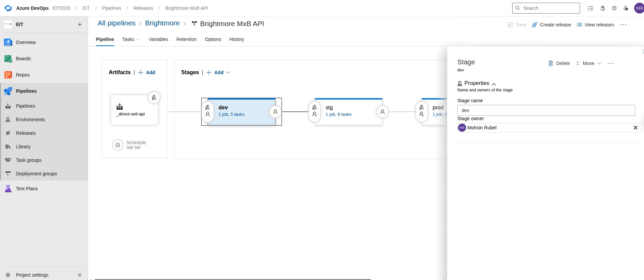Click the Schedule not set clock icon
Viewport: 644px width, 280px height.
point(118,145)
